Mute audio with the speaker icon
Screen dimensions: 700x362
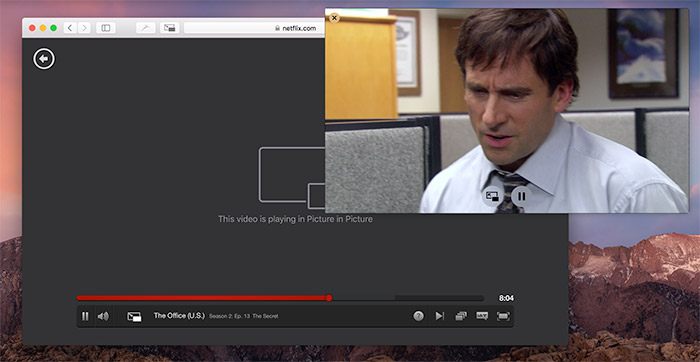(103, 316)
